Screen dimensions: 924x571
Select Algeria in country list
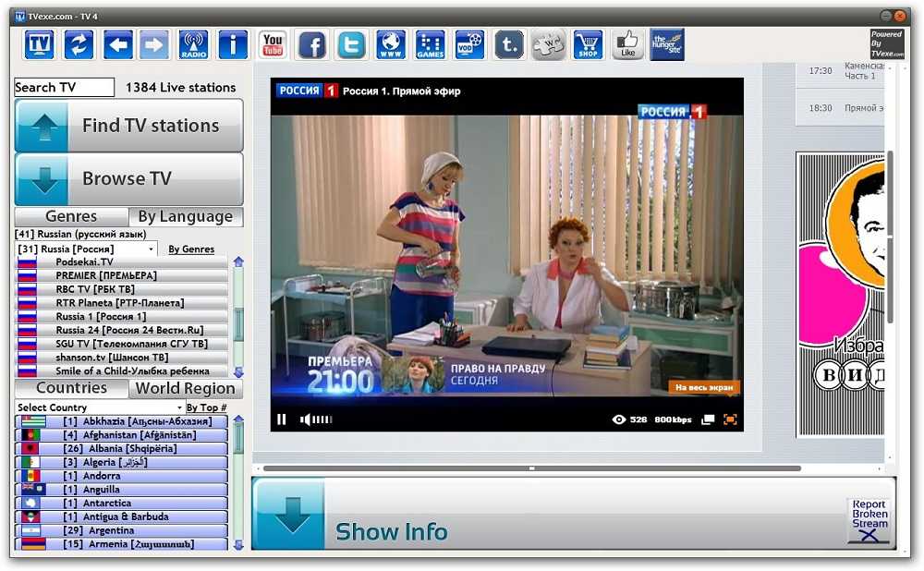(x=121, y=462)
